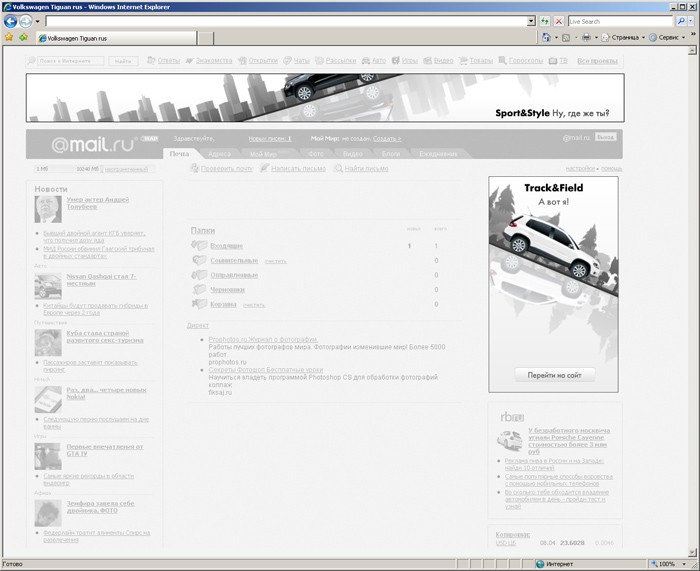Image resolution: width=700 pixels, height=571 pixels.
Task: Click the RSS feeds icon
Action: point(566,38)
